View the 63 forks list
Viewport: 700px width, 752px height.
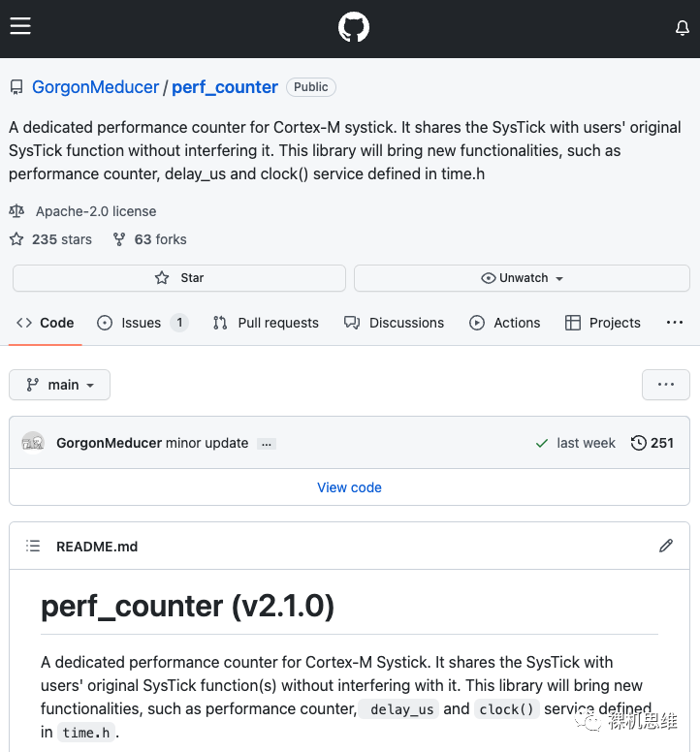tap(150, 239)
